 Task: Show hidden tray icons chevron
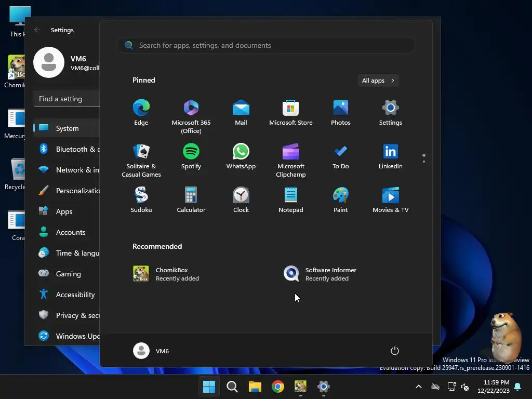tap(419, 387)
